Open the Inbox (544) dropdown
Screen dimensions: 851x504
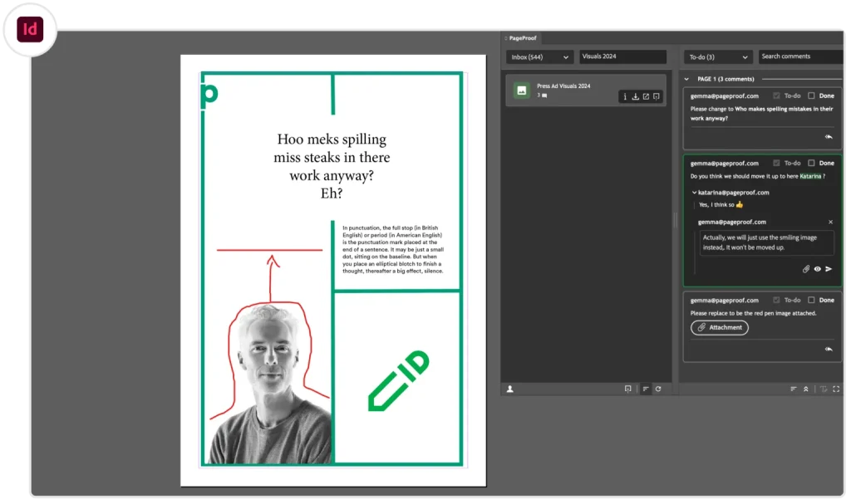(539, 57)
